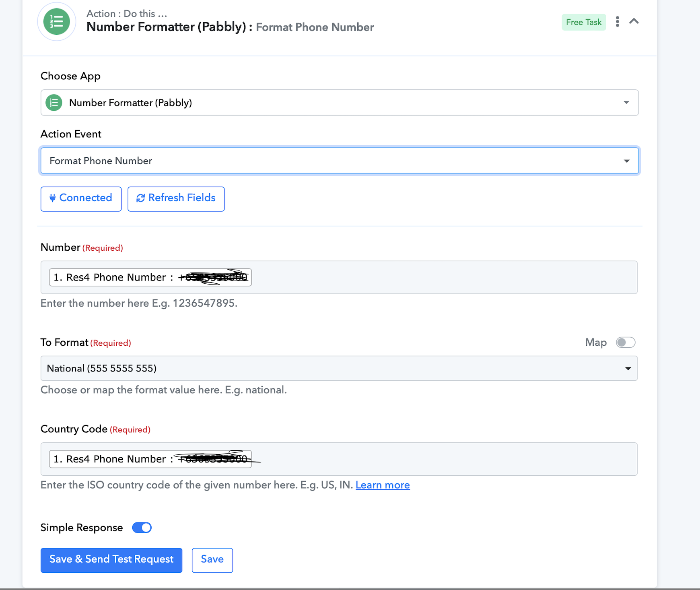Open the three-dot options menu
The height and width of the screenshot is (590, 700).
(617, 22)
